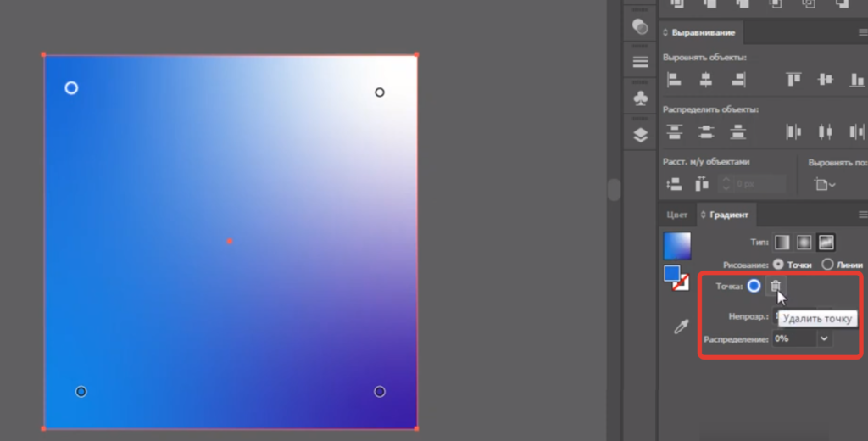Viewport: 868px width, 441px height.
Task: Open the Градиент panel options menu
Action: [x=862, y=215]
